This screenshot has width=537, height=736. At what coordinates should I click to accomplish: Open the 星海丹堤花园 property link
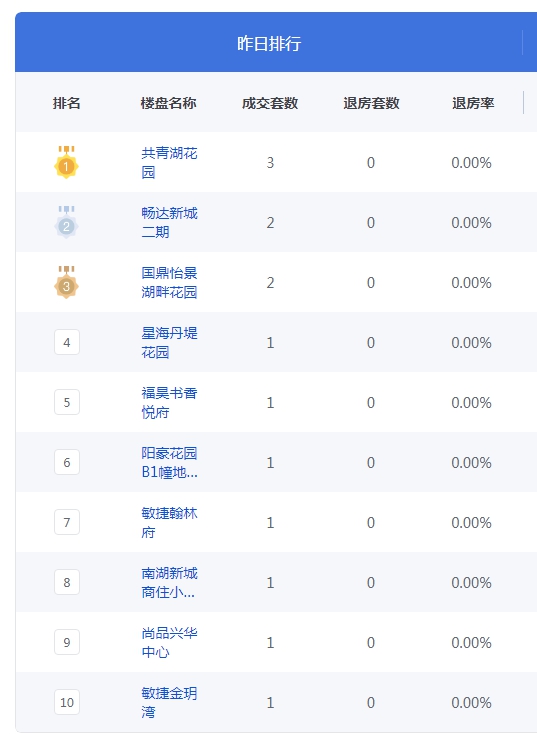[169, 342]
